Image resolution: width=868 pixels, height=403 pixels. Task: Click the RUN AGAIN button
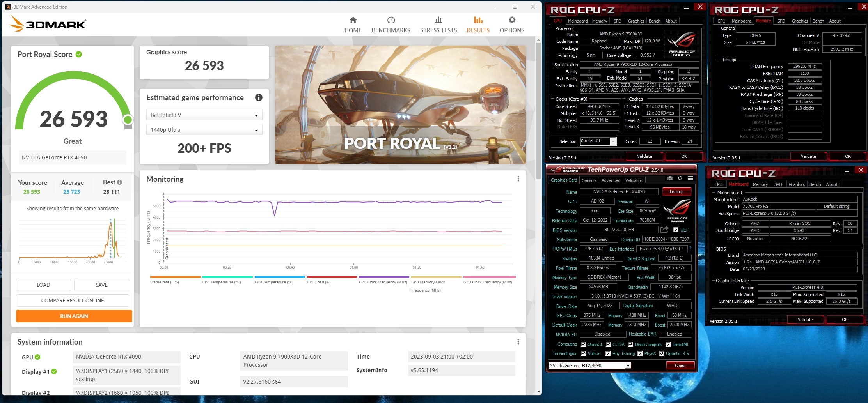pos(74,316)
